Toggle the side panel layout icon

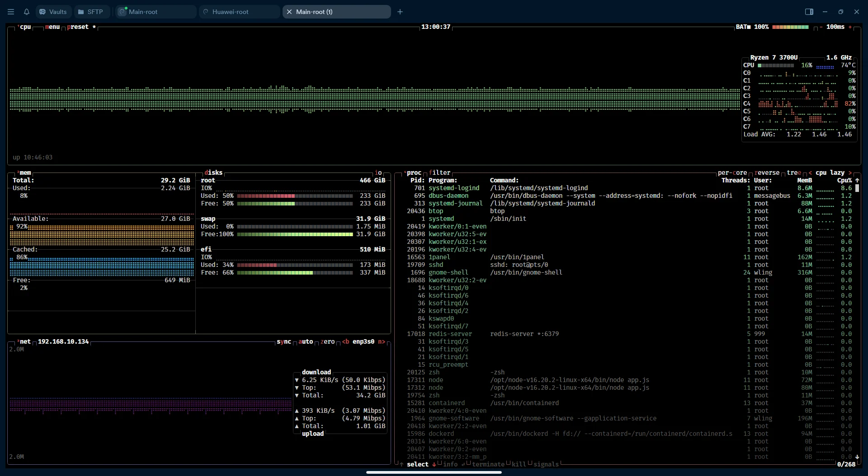coord(809,12)
